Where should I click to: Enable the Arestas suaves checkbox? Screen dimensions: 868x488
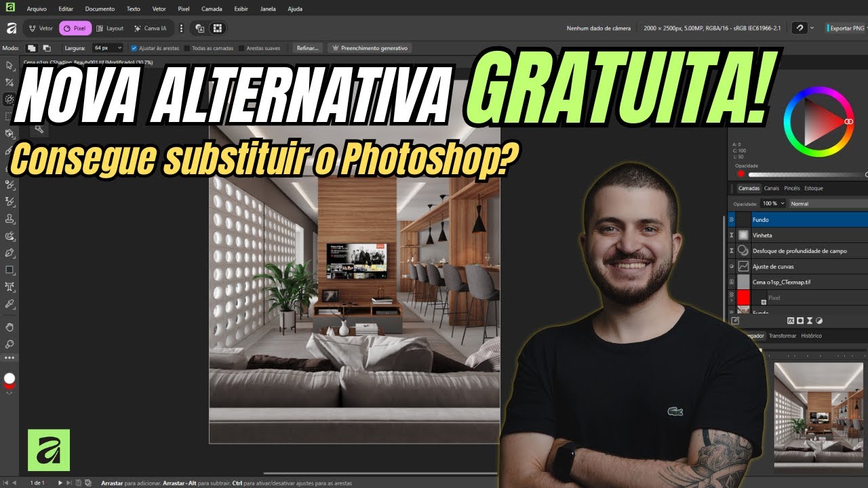241,48
